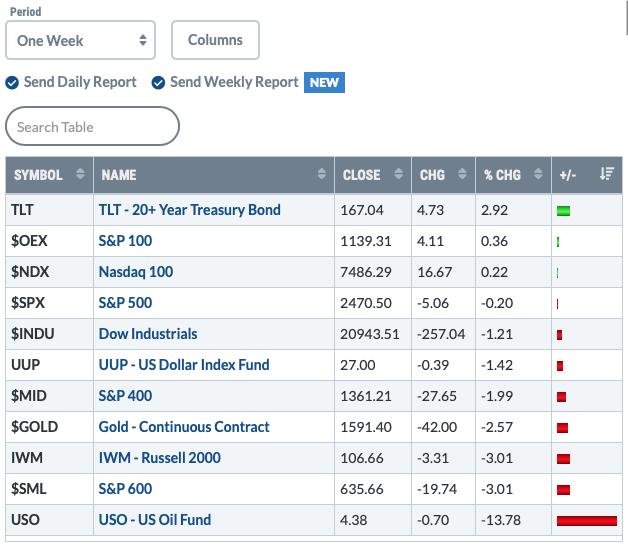Open the Period dropdown showing One Week

click(81, 40)
